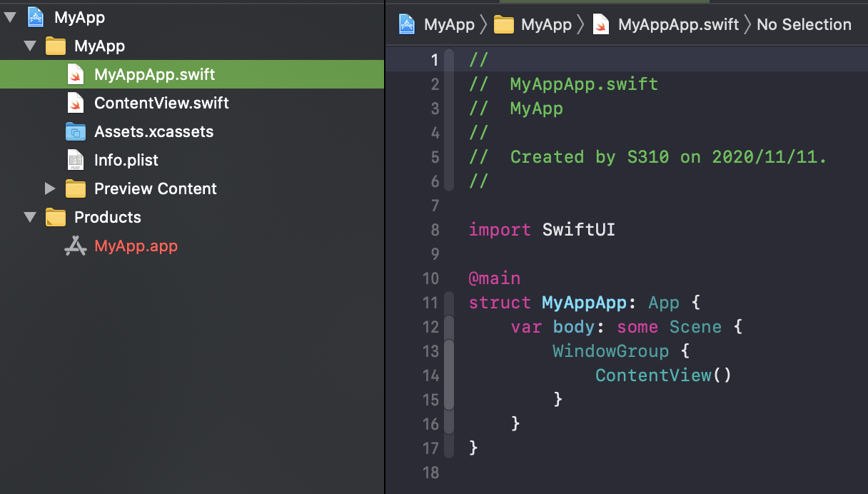Click the folder icon in the jump bar
868x494 pixels.
tap(504, 25)
